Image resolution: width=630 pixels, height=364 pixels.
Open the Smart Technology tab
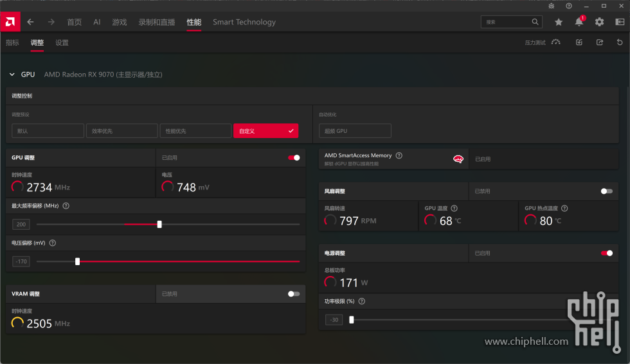(244, 22)
